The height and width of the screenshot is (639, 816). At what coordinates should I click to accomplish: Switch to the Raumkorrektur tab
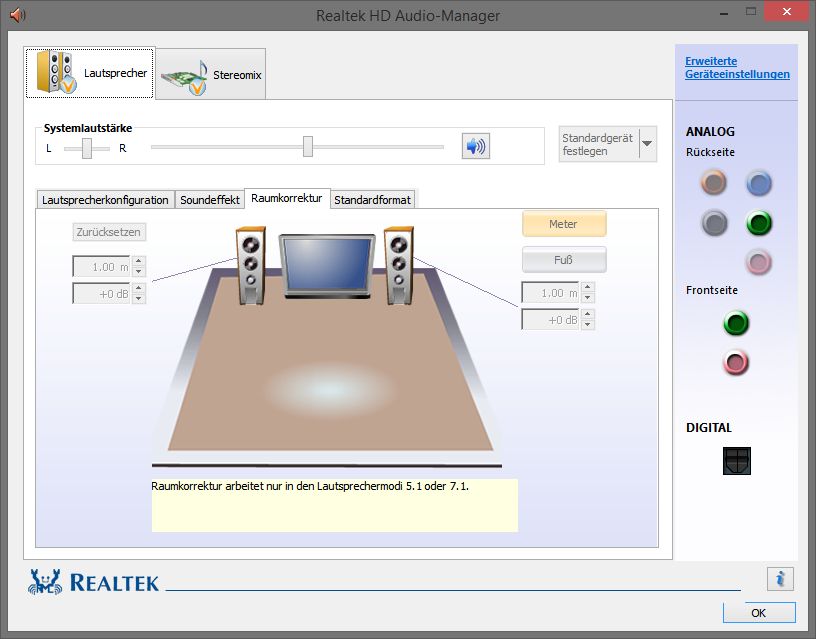click(x=287, y=198)
